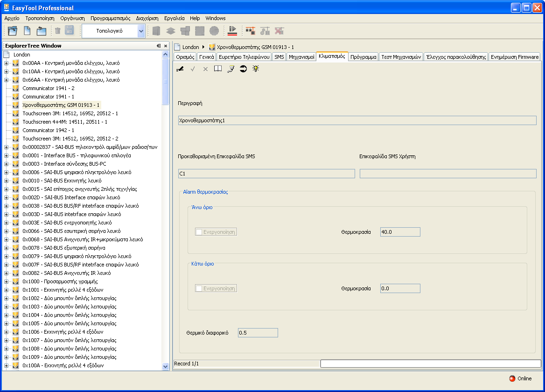Open the Help menu
The width and height of the screenshot is (545, 392).
[x=195, y=18]
